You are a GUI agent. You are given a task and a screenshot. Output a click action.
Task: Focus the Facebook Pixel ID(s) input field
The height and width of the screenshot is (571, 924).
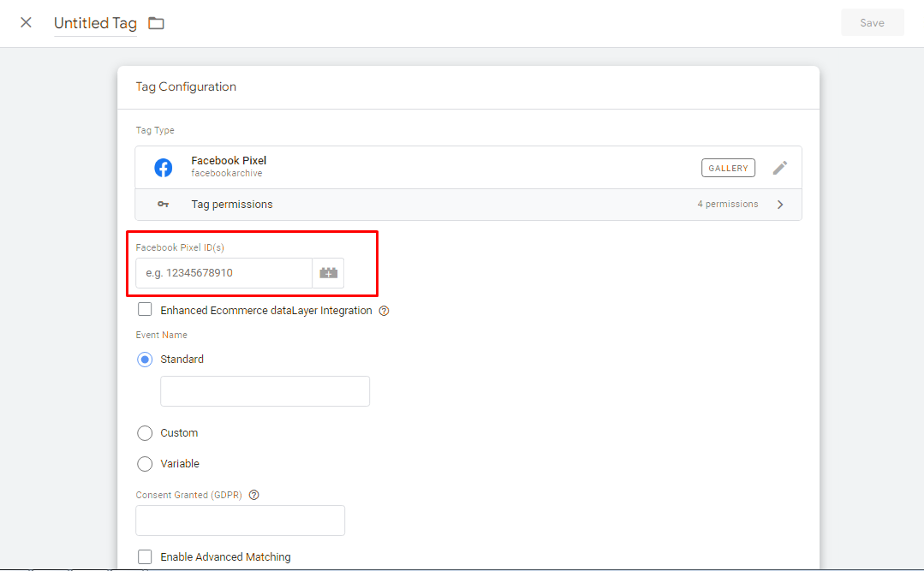(224, 273)
